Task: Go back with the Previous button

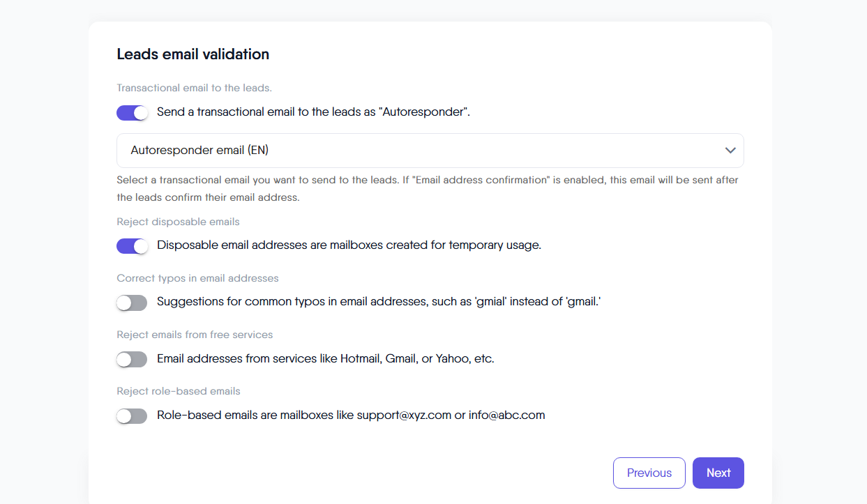Action: pos(649,473)
